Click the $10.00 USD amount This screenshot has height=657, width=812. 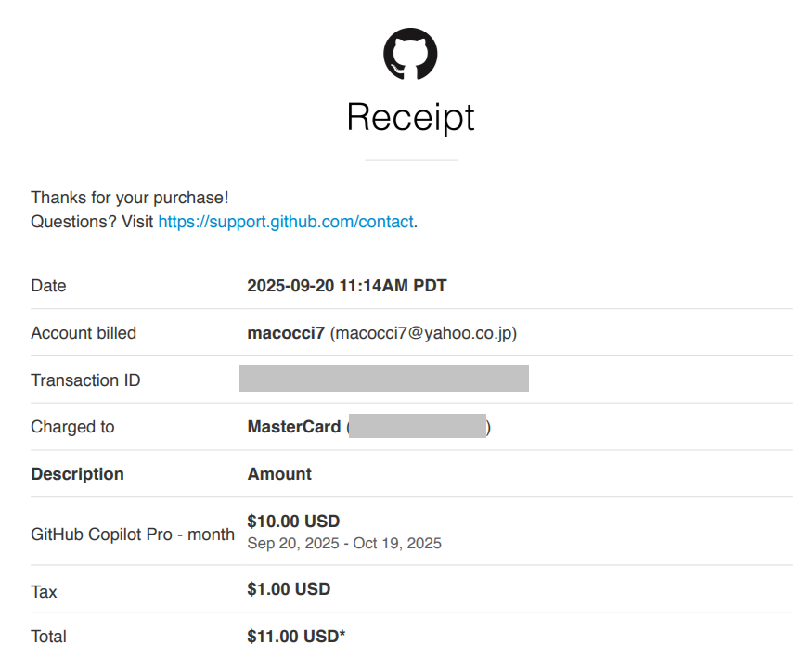point(293,522)
